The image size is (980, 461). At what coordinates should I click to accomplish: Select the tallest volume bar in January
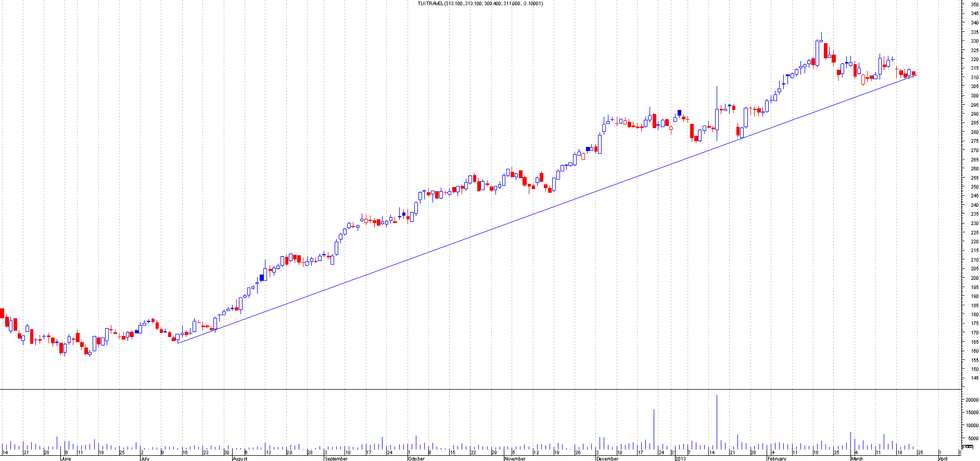click(717, 422)
